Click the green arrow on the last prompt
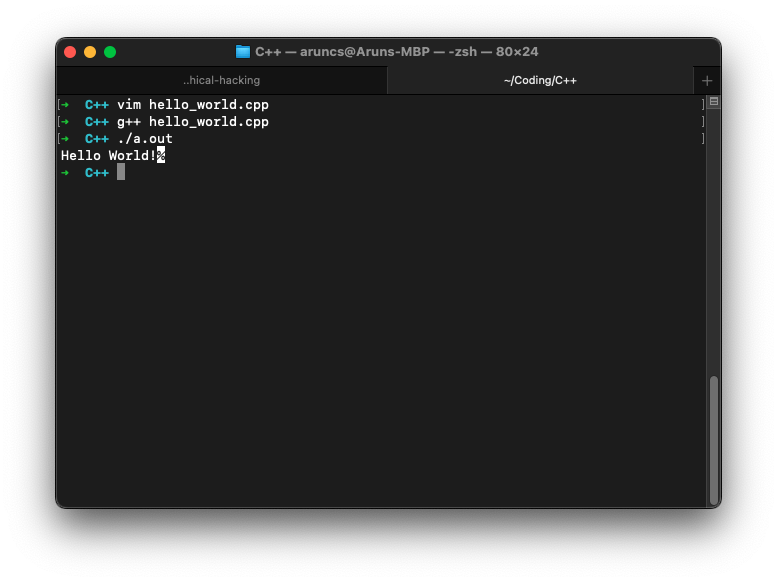Screen dimensions: 777x582 tap(65, 173)
